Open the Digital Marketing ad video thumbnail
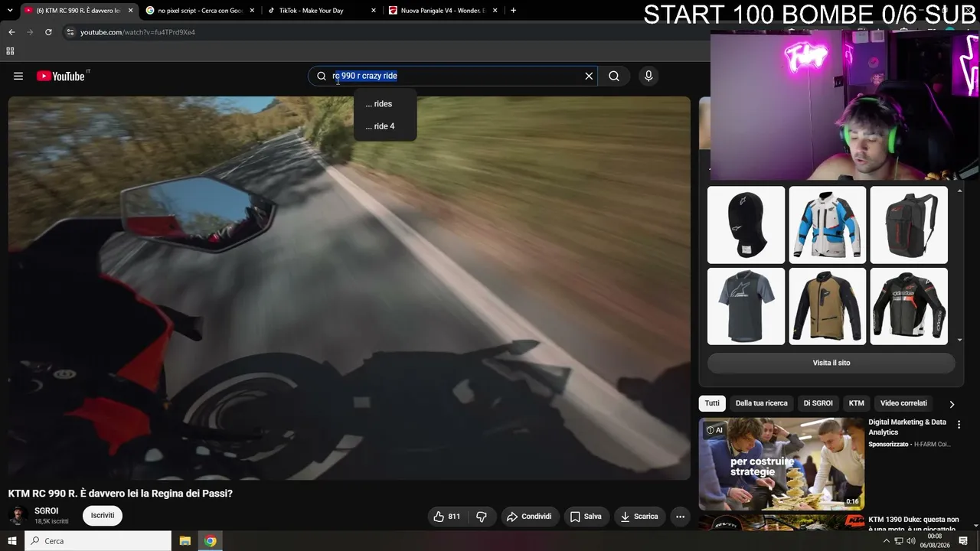980x551 pixels. pos(782,464)
